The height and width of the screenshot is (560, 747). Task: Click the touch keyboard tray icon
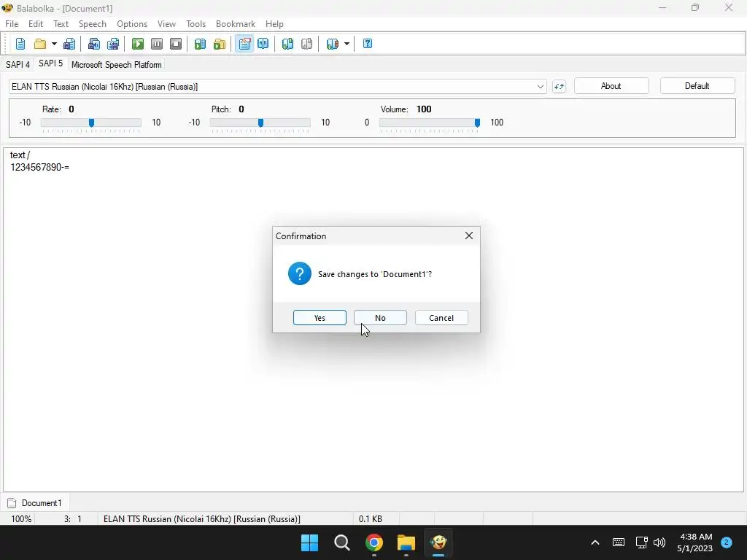coord(619,542)
